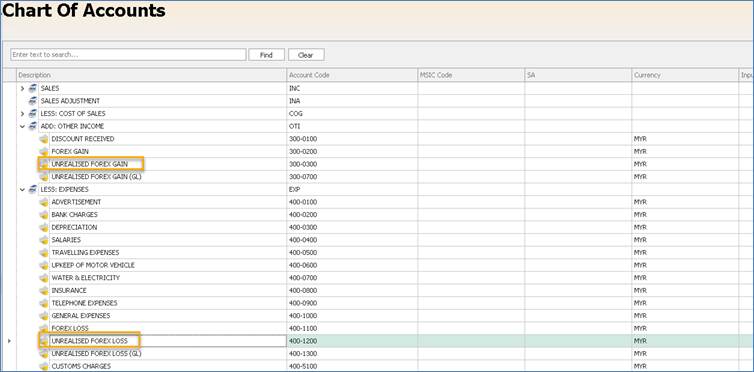The width and height of the screenshot is (754, 372).
Task: Click the SALARIES account icon
Action: pos(44,240)
